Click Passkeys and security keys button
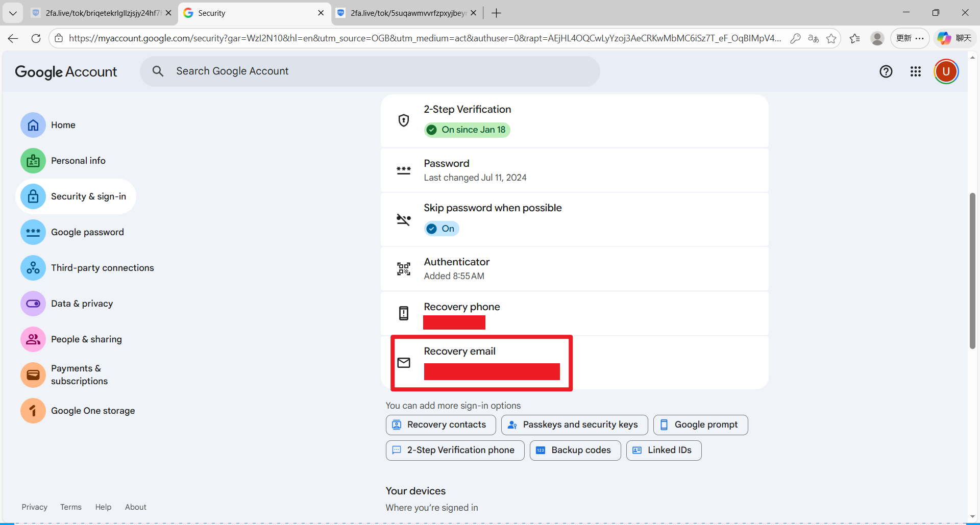Image resolution: width=980 pixels, height=525 pixels. tap(574, 424)
